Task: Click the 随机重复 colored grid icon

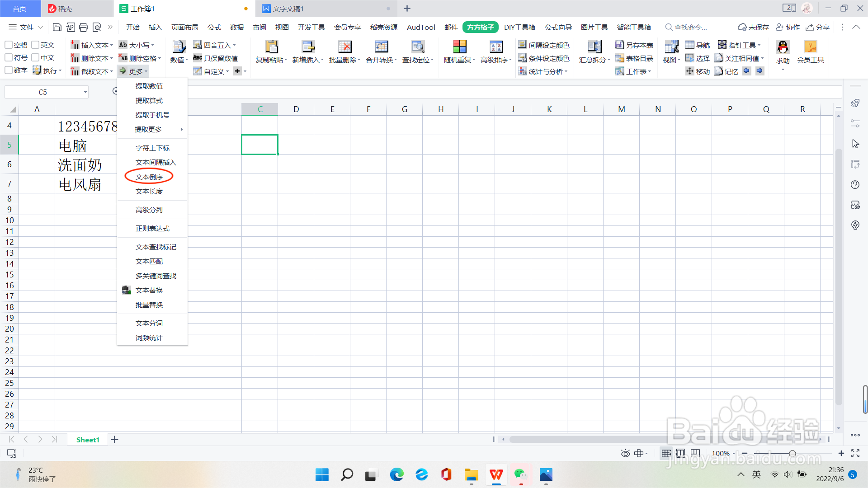Action: point(459,47)
